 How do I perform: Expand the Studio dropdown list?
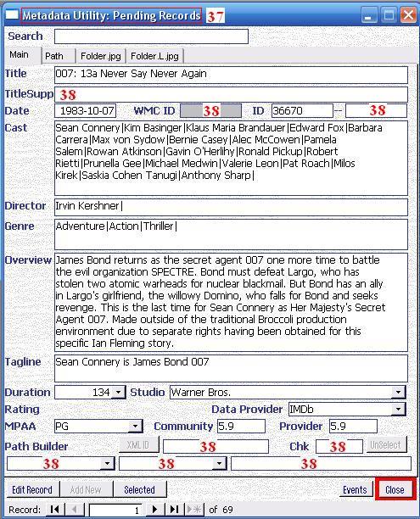(x=398, y=393)
